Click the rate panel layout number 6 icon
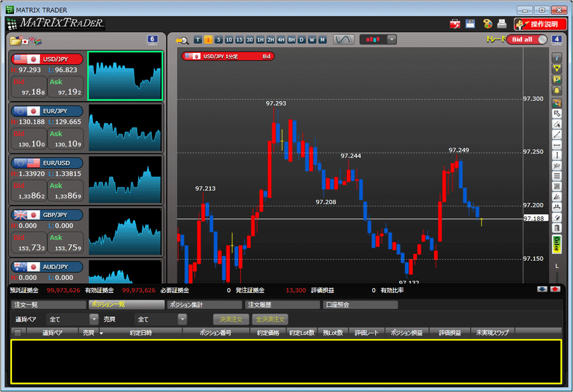 pos(152,39)
